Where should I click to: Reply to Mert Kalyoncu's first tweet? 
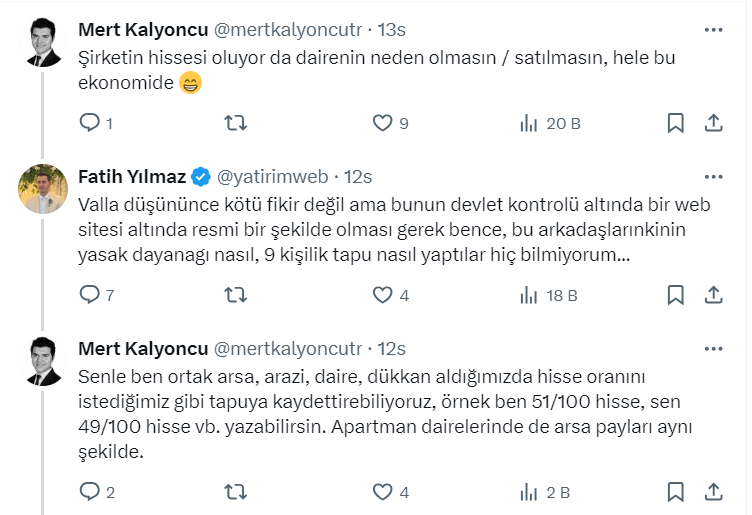point(89,123)
